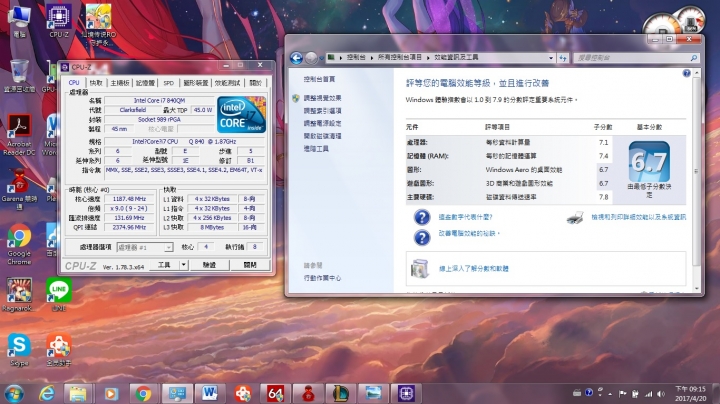Click the view and print detailed performance link
The width and height of the screenshot is (720, 404).
coord(638,218)
